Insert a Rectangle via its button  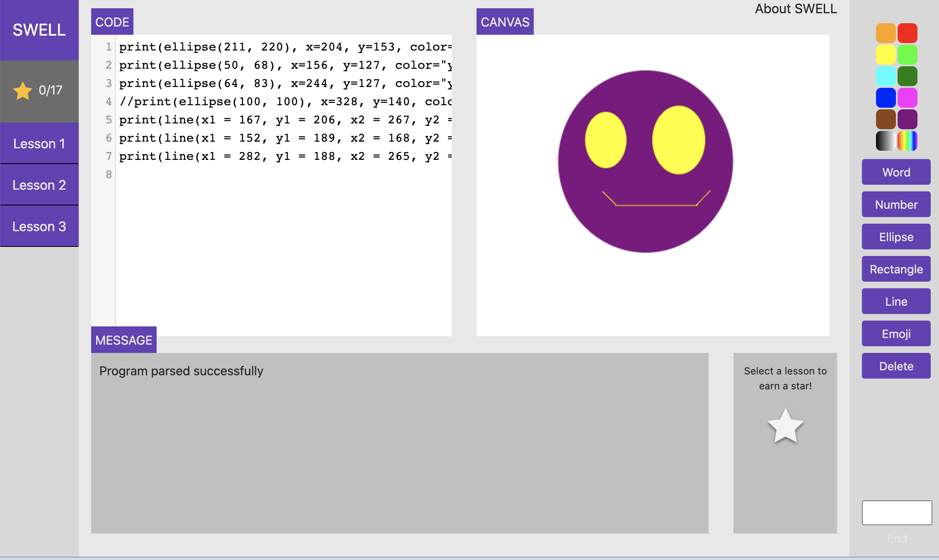896,269
